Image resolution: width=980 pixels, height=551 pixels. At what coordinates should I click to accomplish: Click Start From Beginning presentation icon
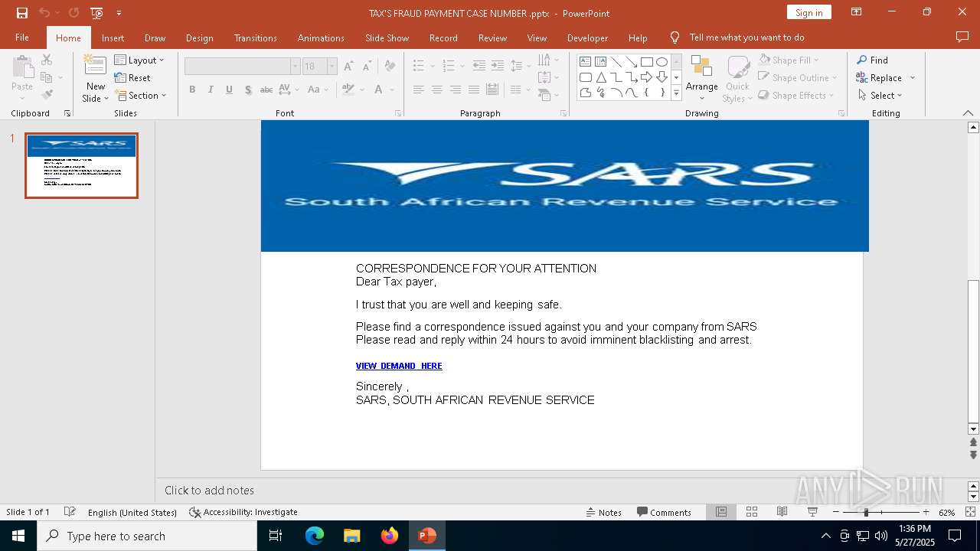96,13
